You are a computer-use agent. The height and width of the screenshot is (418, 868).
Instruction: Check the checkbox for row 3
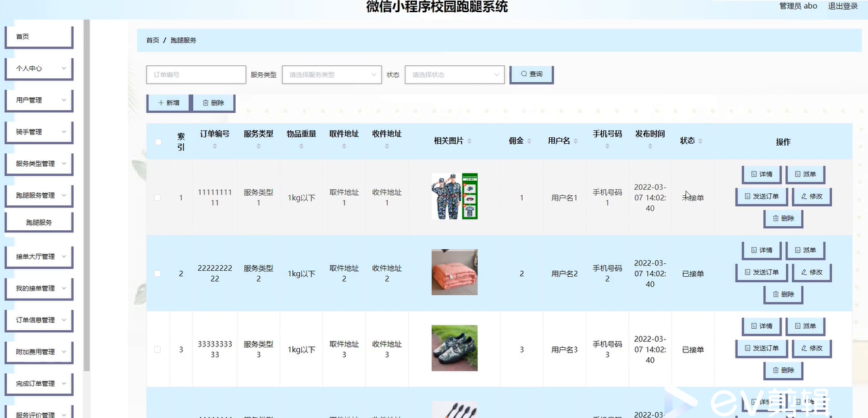[x=158, y=349]
